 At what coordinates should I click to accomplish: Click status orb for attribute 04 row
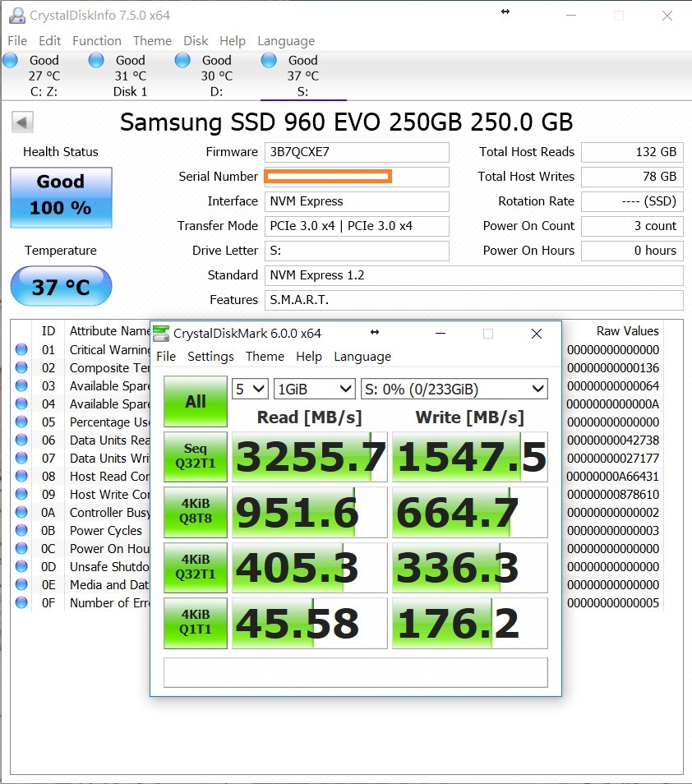pyautogui.click(x=21, y=404)
